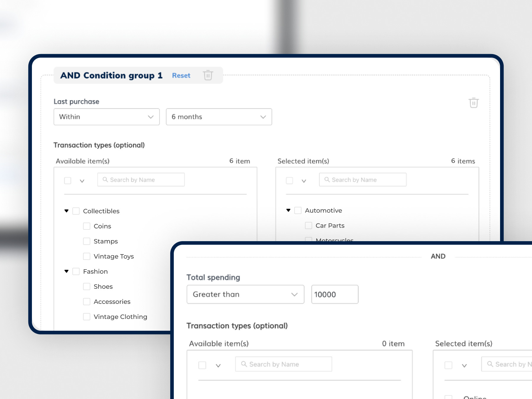Check the Collectibles checkbox
Image resolution: width=532 pixels, height=399 pixels.
76,211
